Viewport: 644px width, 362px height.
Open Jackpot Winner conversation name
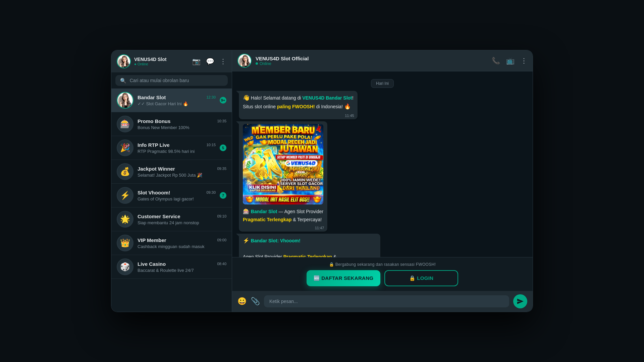[156, 169]
